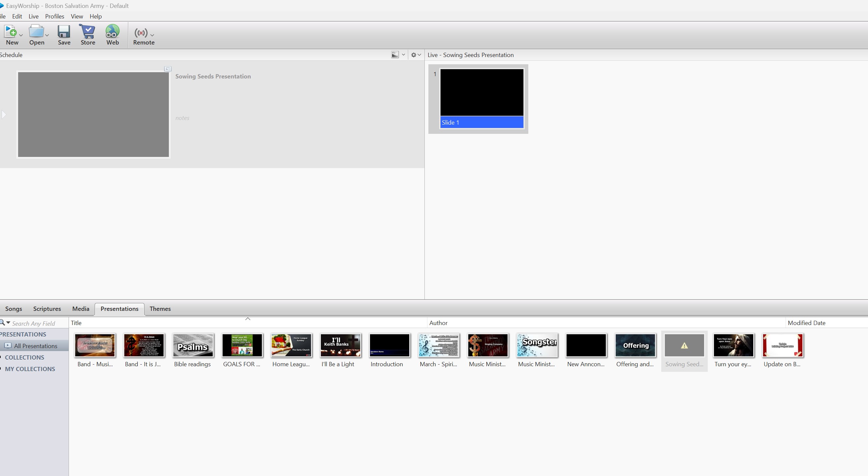Switch to the Themes tab
868x476 pixels.
click(160, 309)
